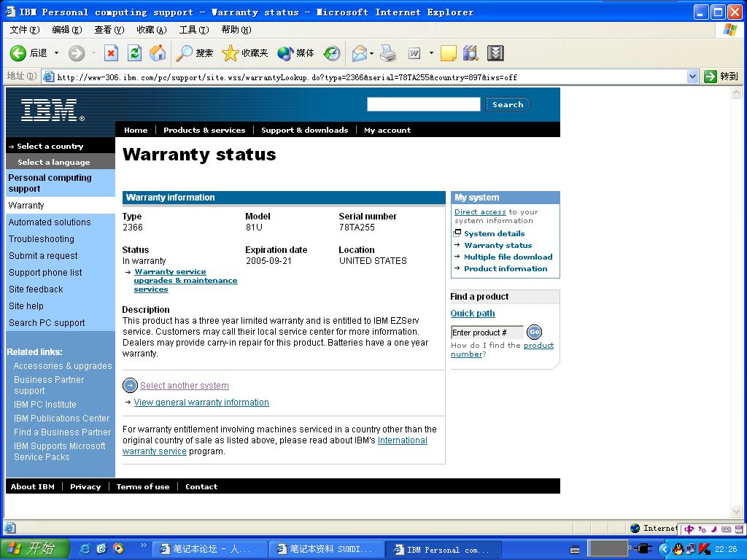747x560 pixels.
Task: Open Warranty service upgrades & maintenance link
Action: (x=185, y=281)
